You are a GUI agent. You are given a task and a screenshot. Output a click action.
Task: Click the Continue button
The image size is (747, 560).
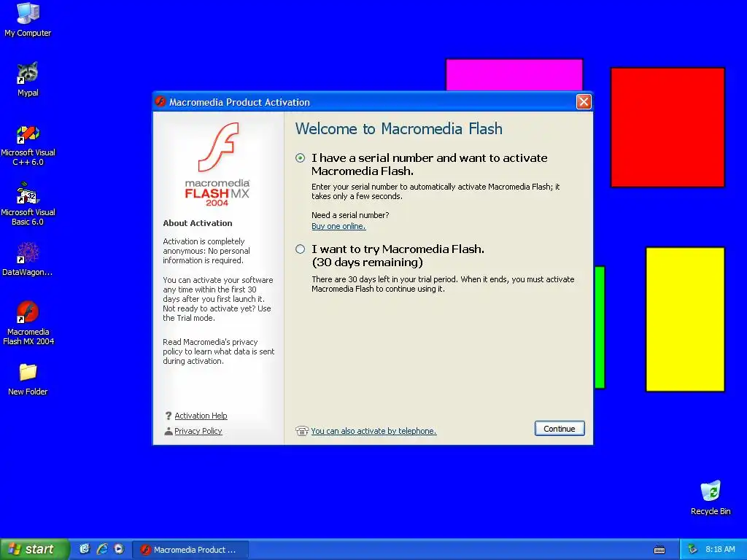tap(560, 429)
